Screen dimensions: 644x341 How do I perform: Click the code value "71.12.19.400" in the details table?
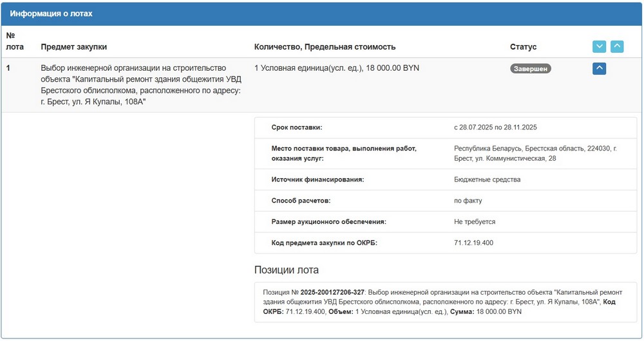[473, 243]
